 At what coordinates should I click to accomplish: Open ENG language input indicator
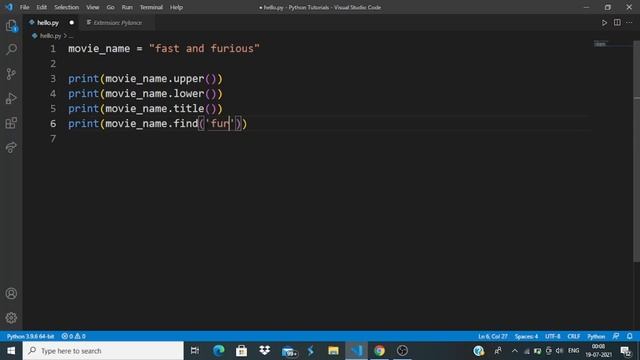click(x=573, y=351)
